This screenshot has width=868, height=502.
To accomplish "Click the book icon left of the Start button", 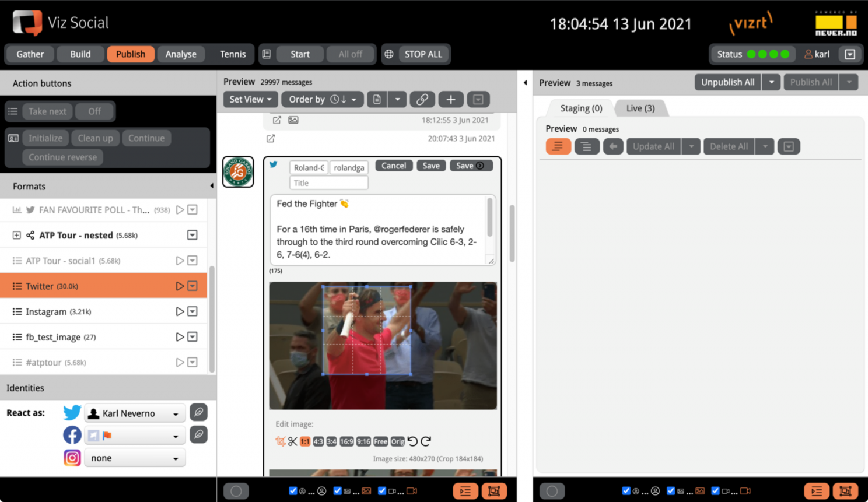I will (x=267, y=54).
